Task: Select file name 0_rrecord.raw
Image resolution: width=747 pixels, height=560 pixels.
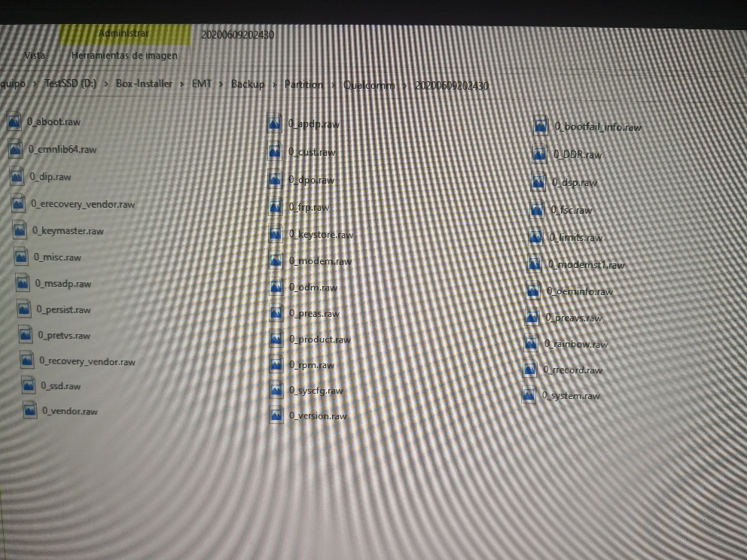Action: click(572, 370)
